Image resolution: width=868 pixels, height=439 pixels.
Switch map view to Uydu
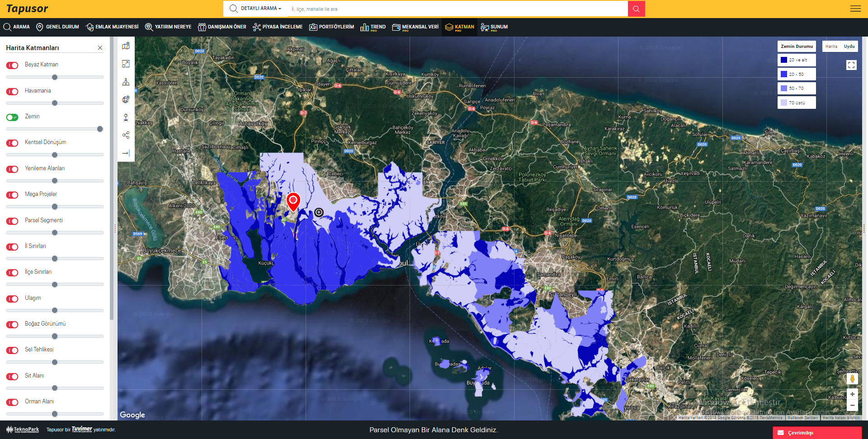click(x=849, y=47)
